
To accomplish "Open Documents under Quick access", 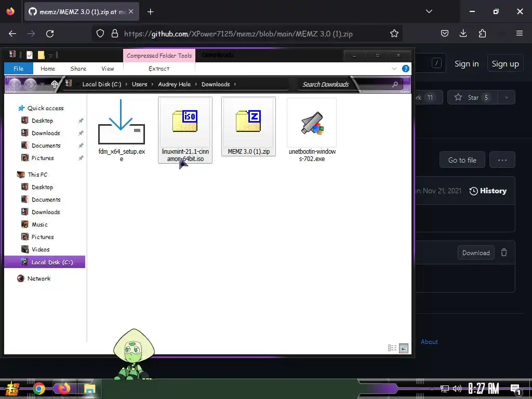I will (x=46, y=145).
